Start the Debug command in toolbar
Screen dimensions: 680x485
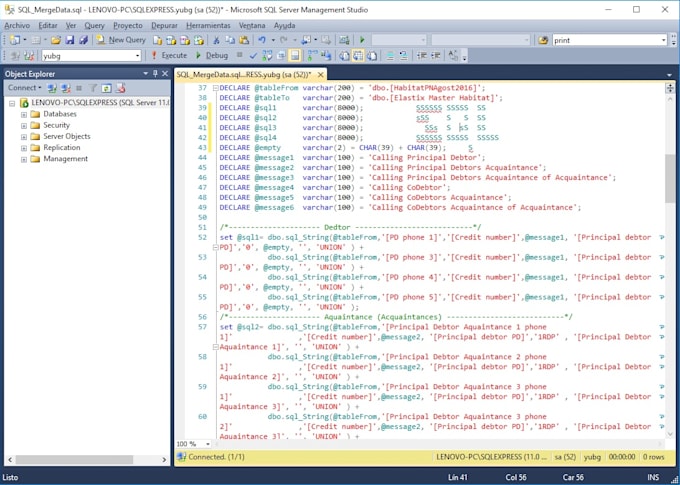pos(213,56)
